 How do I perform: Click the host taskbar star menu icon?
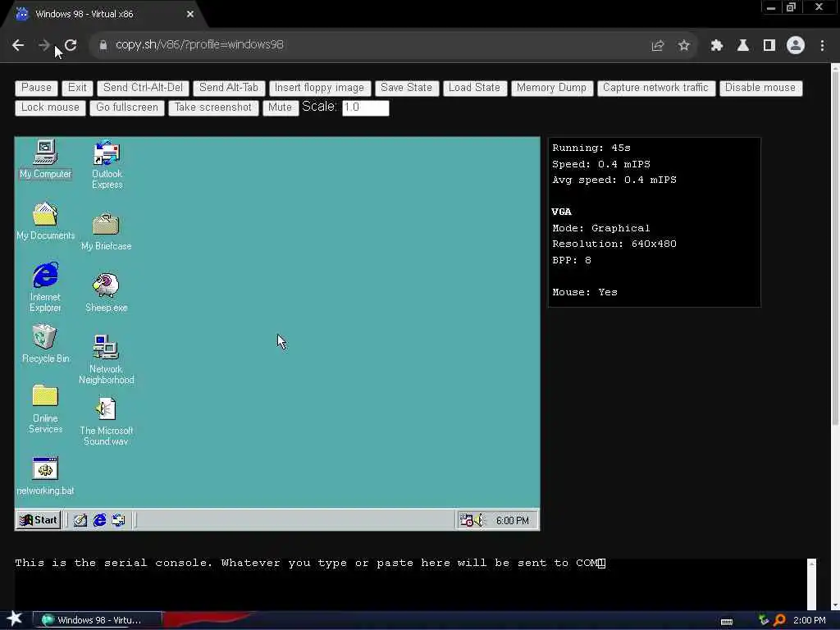click(15, 619)
